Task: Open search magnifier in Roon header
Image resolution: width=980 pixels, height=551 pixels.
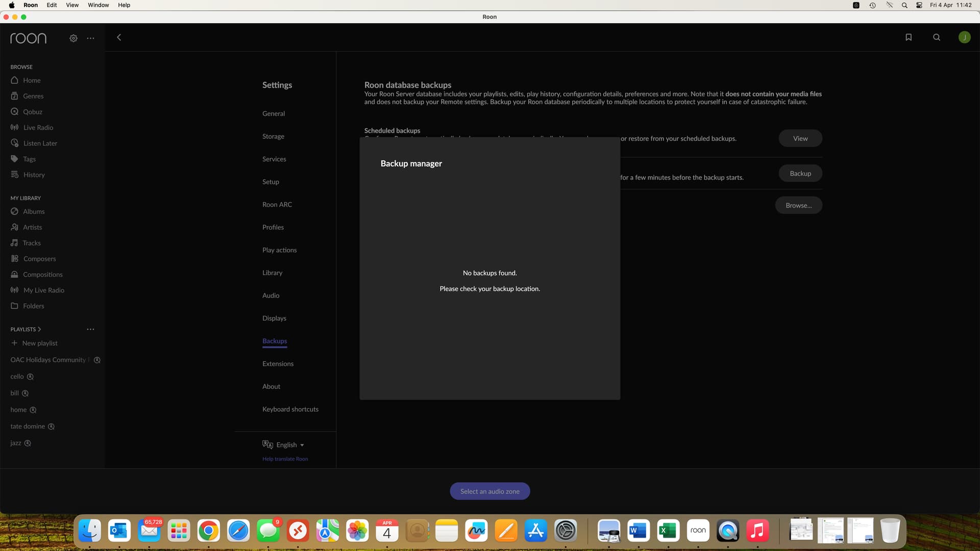Action: point(937,37)
